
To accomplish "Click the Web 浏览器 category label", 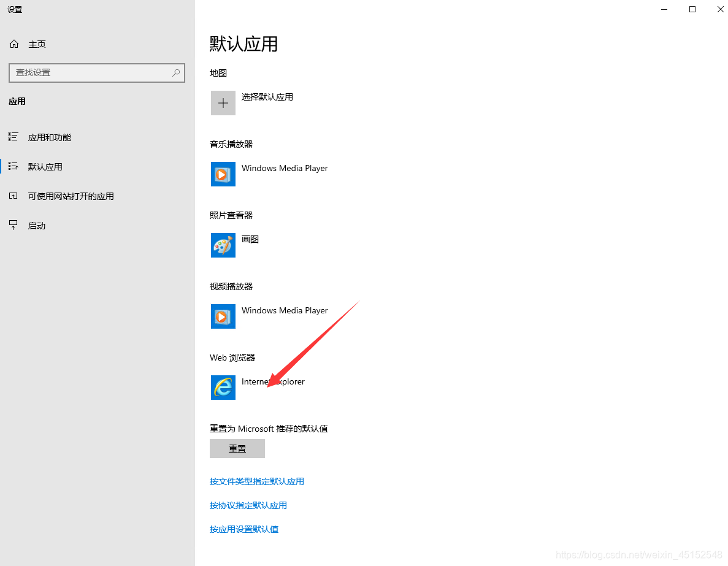I will pos(232,358).
